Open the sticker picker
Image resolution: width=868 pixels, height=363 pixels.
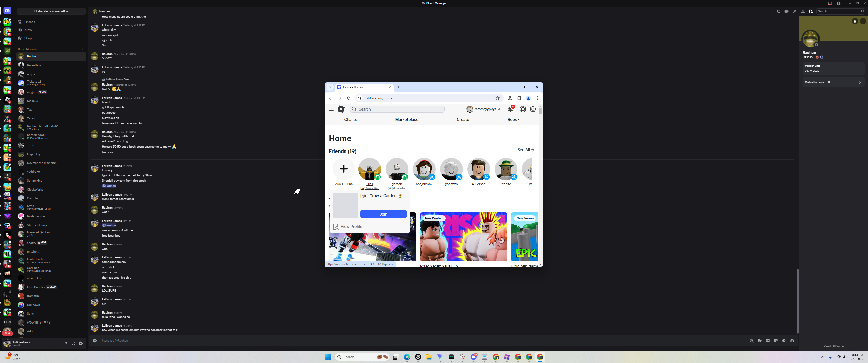pos(776,341)
